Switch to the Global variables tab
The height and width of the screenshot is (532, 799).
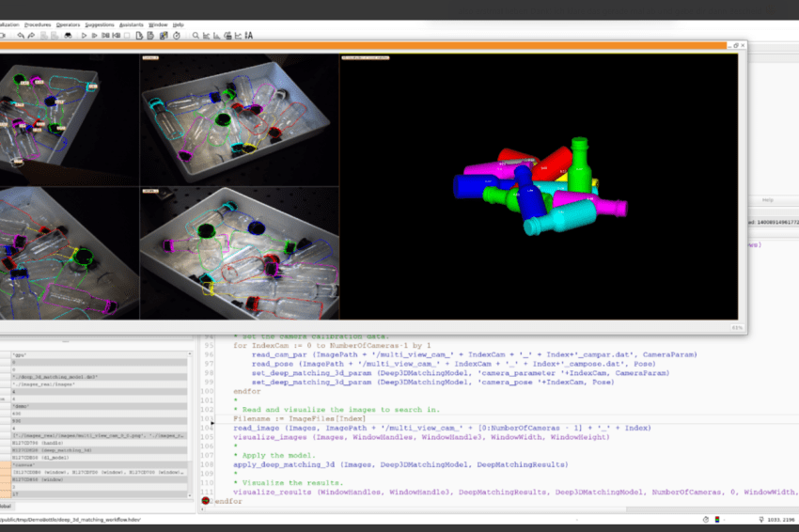(x=6, y=506)
